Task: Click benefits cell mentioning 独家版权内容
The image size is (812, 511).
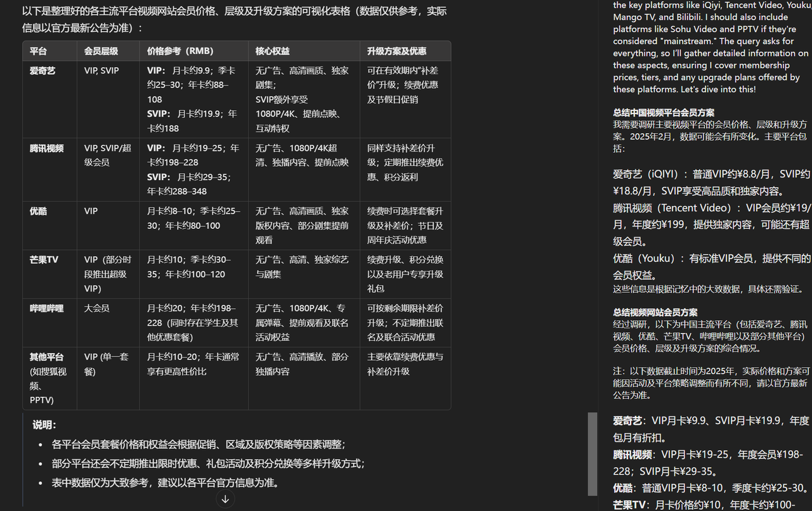Action: [304, 226]
